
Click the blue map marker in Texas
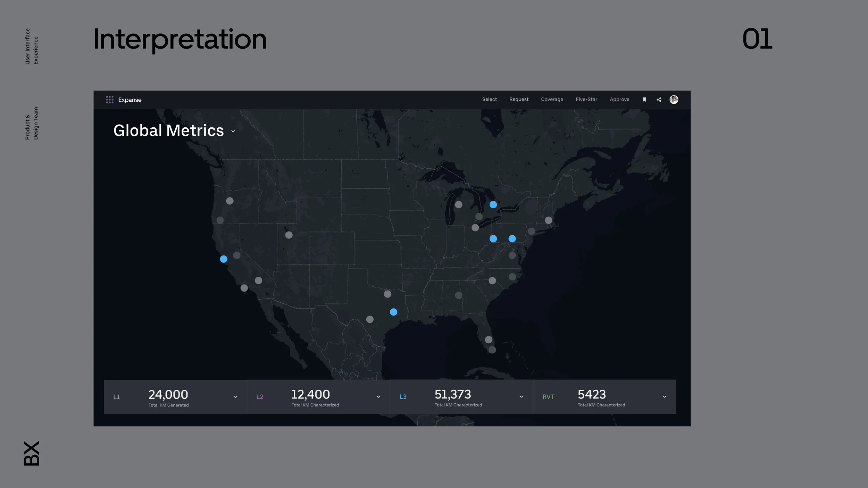coord(393,312)
